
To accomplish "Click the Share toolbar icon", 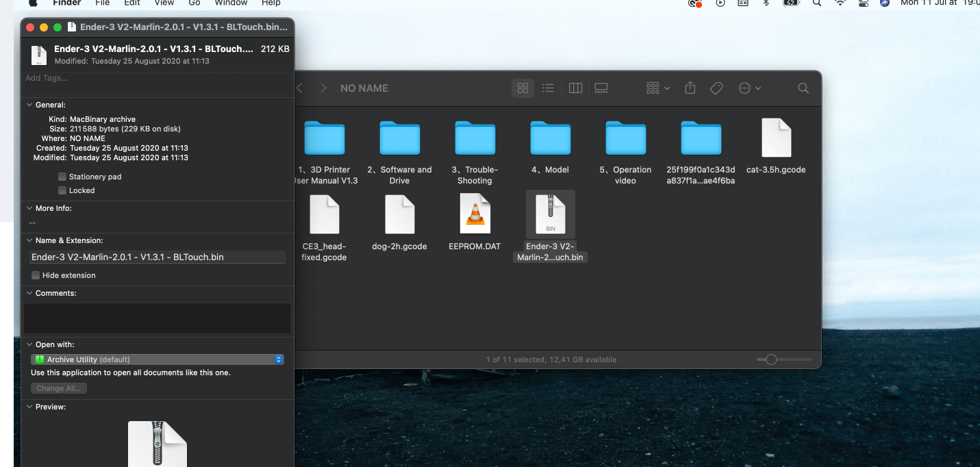I will click(690, 88).
